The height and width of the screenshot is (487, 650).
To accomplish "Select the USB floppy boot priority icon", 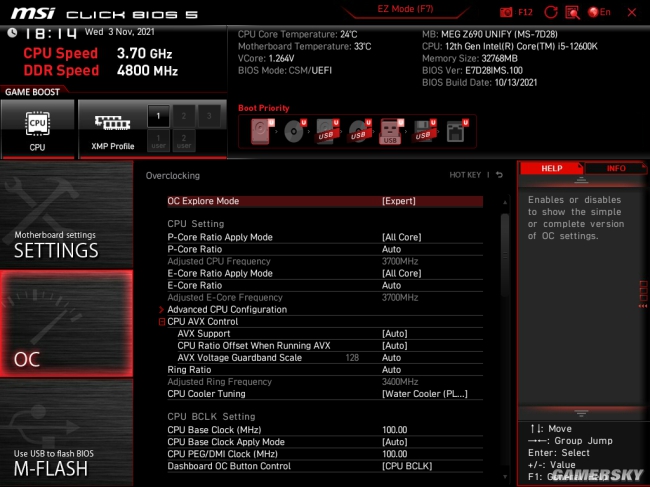I will pos(424,131).
